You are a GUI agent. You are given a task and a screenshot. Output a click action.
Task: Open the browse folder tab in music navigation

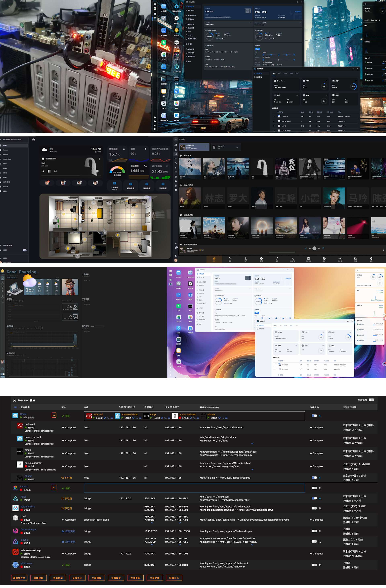(x=356, y=259)
